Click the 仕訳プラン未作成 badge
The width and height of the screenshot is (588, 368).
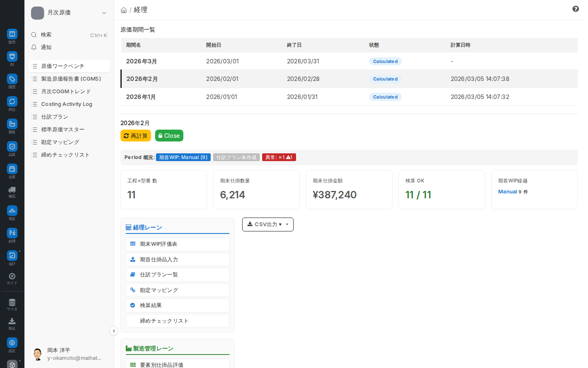236,157
